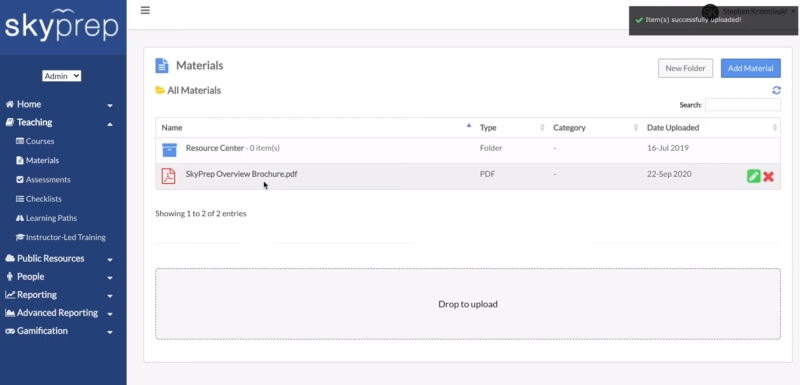Click the blue Materials document icon
Image resolution: width=800 pixels, height=385 pixels.
click(x=162, y=66)
